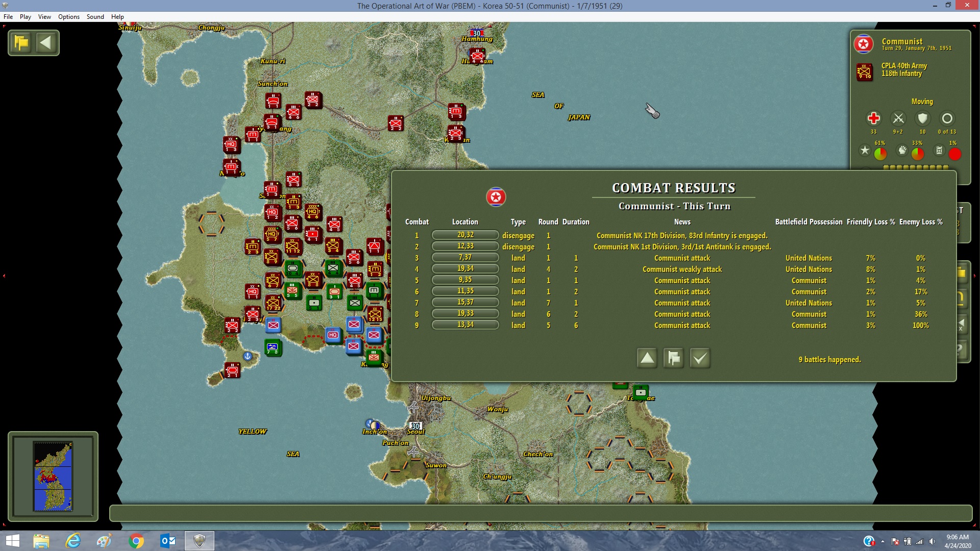The image size is (980, 551).
Task: Click the 33% readiness pie indicator
Action: pyautogui.click(x=918, y=154)
